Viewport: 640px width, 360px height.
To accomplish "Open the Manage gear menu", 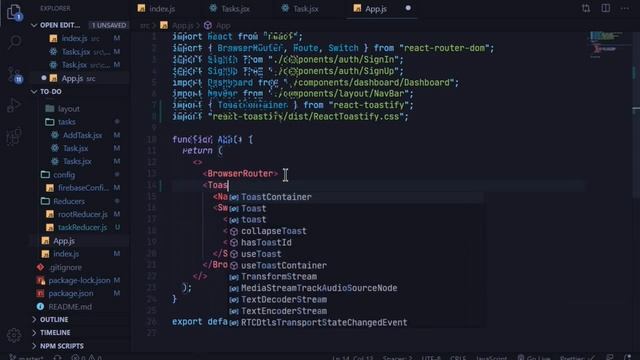I will pos(14,335).
